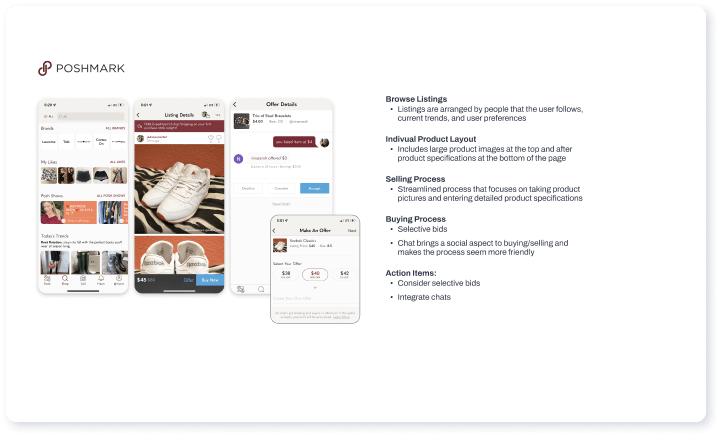This screenshot has width=720, height=436.
Task: Open the green rain boots trend thumbnail
Action: 85,262
